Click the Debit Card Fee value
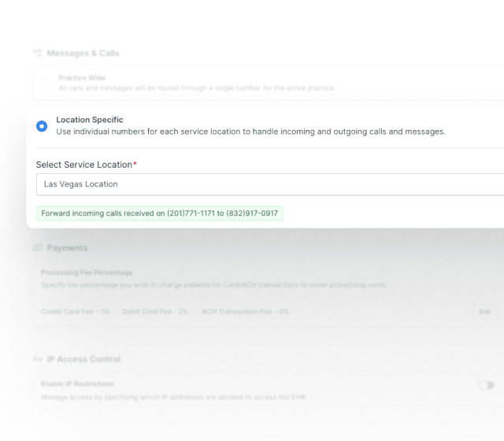Viewport: 504px width, 441px height. tap(155, 312)
